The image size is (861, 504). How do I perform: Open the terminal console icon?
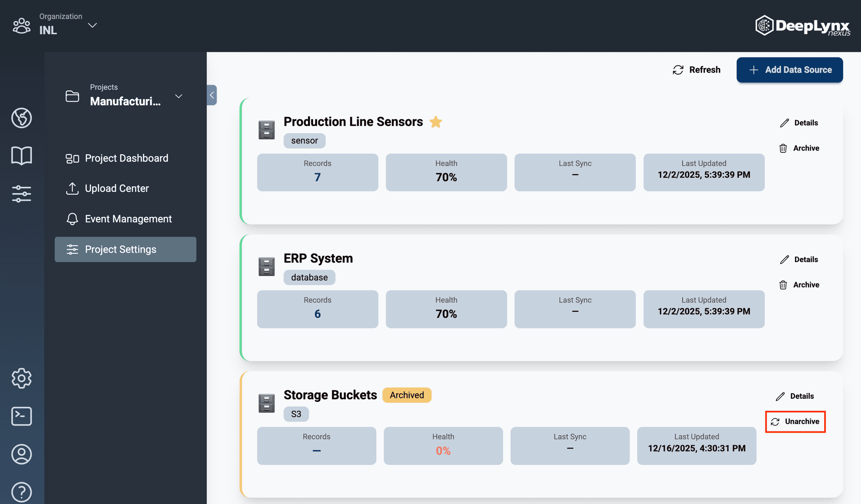click(22, 416)
